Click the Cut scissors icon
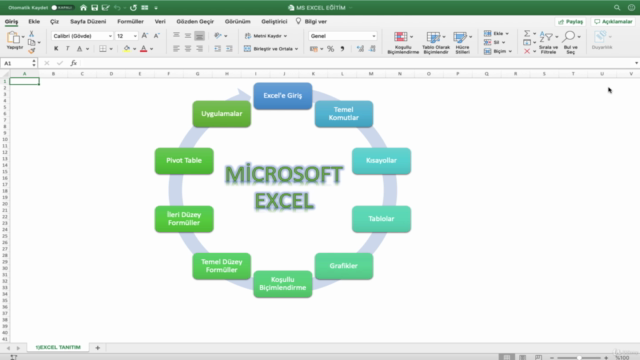The image size is (640, 360). tap(31, 34)
